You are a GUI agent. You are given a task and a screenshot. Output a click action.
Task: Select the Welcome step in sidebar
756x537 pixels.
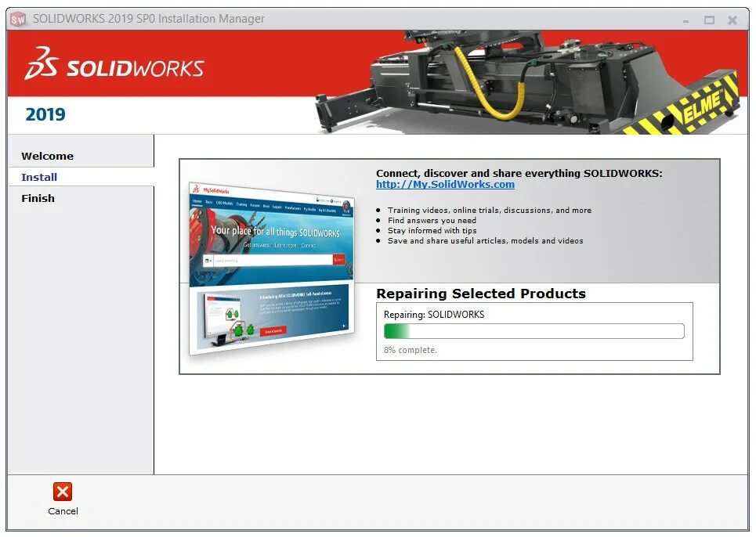tap(47, 156)
